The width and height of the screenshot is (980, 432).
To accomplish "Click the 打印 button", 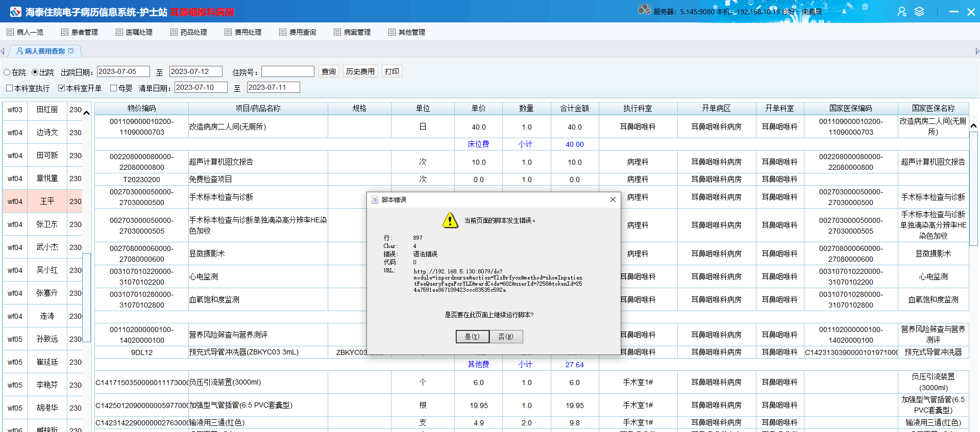I will coord(392,71).
